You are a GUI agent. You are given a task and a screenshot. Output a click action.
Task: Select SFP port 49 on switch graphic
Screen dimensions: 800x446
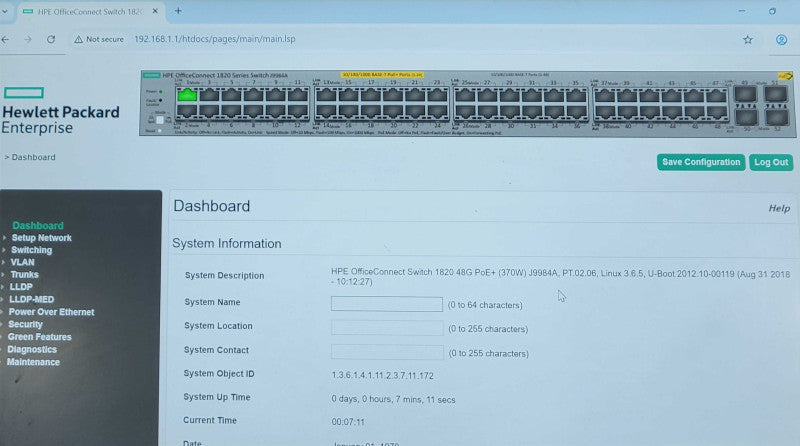click(x=745, y=94)
